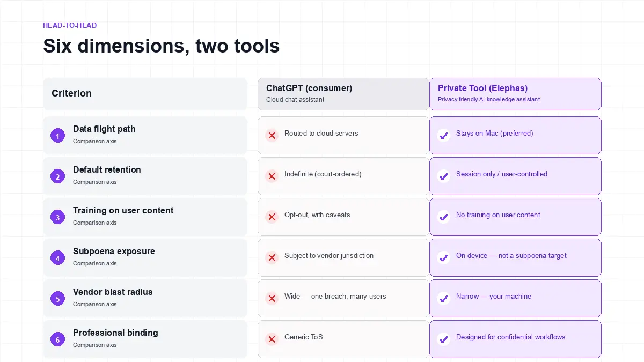Click checkmark icon beside Session only / user-controlled
The width and height of the screenshot is (644, 362).
pyautogui.click(x=444, y=176)
